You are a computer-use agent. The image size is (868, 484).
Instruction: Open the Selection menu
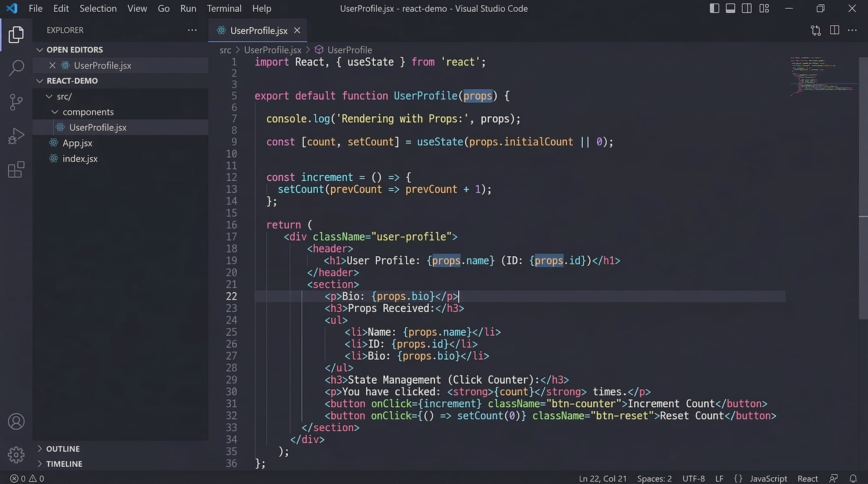click(98, 8)
